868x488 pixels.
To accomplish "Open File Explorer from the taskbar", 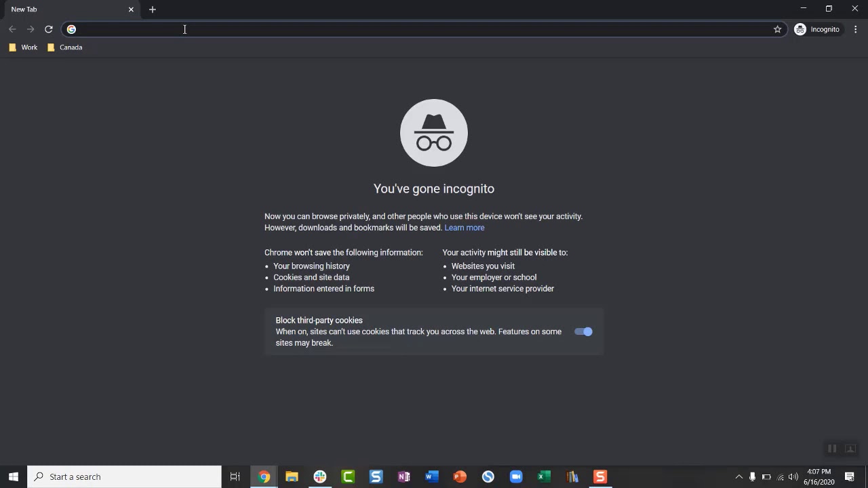I will point(292,476).
